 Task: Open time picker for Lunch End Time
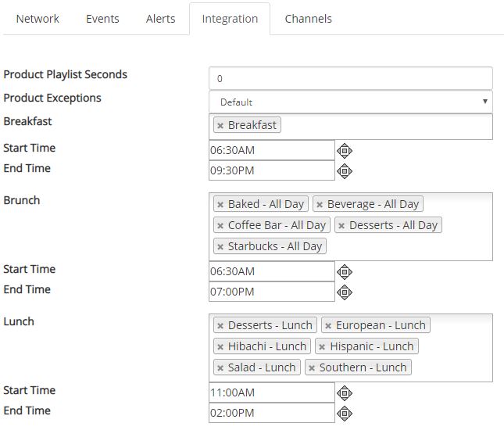coord(345,414)
